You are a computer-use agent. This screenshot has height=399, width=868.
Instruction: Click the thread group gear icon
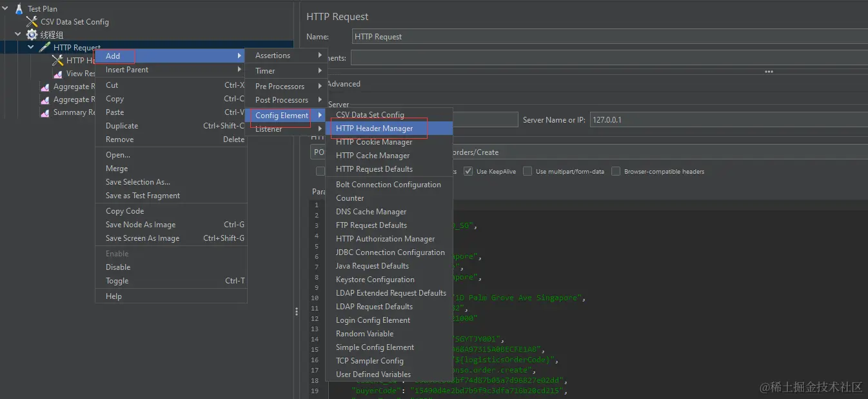click(x=32, y=35)
